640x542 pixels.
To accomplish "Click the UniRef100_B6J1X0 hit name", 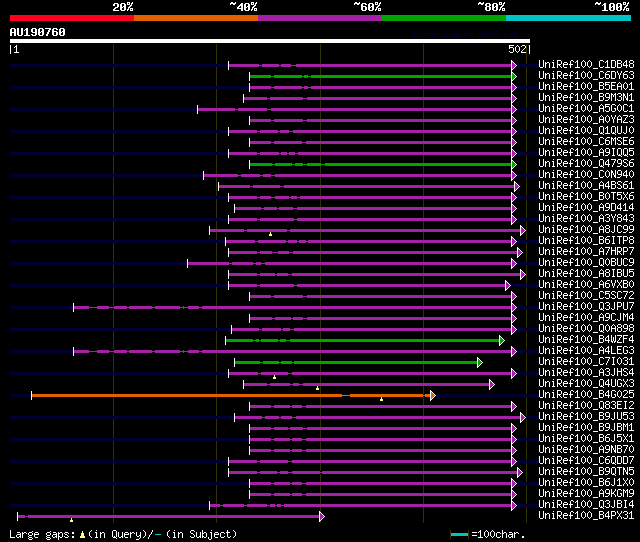I will [x=586, y=483].
